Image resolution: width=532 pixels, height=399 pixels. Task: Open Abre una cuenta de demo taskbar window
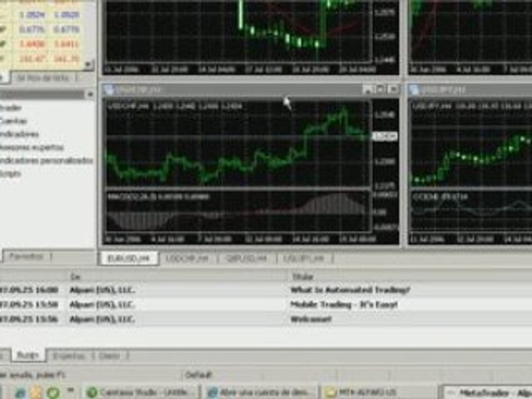pos(260,392)
